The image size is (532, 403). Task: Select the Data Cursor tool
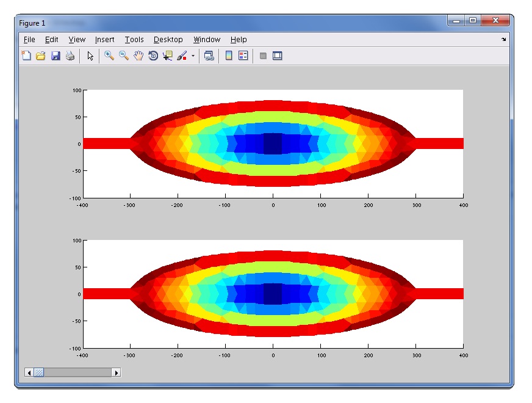[167, 56]
